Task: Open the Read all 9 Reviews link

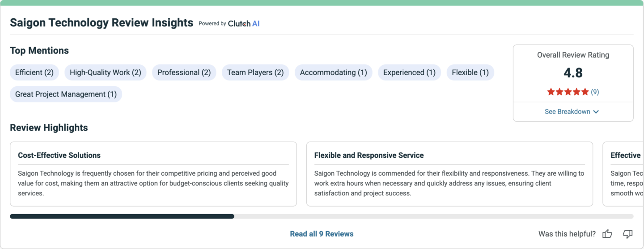Action: click(x=322, y=234)
